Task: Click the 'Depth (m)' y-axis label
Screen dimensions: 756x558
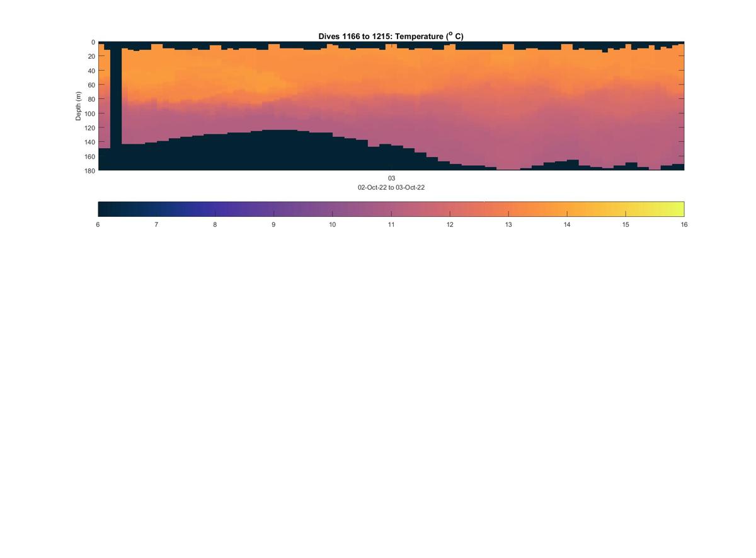Action: coord(79,106)
